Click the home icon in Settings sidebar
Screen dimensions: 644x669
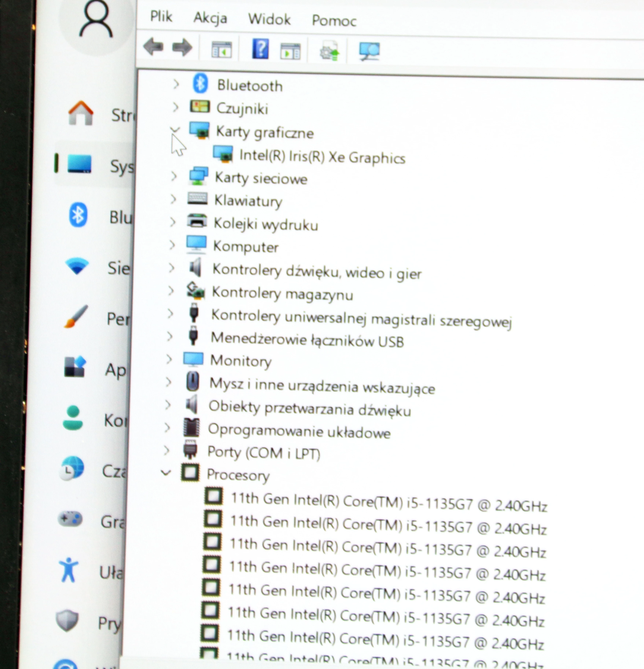coord(81,113)
